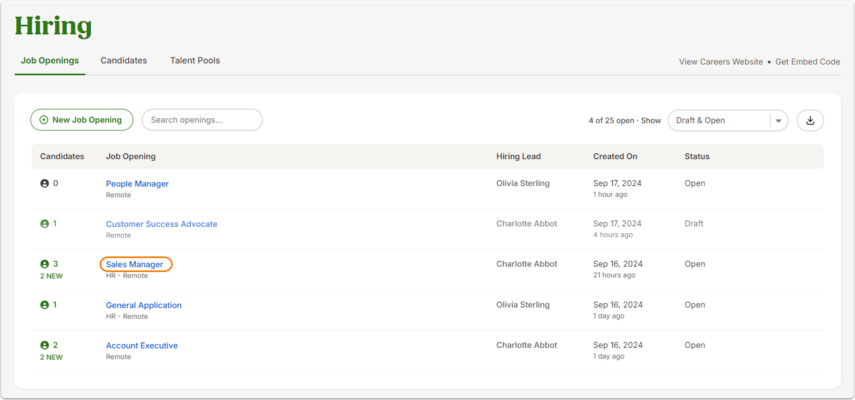
Task: Click Olivia Sterling in People Manager row
Action: pos(523,183)
